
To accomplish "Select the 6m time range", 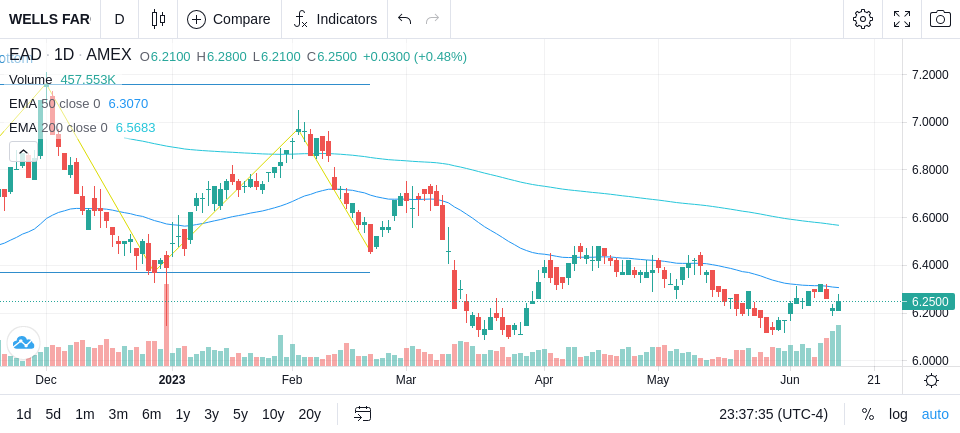I will [151, 415].
